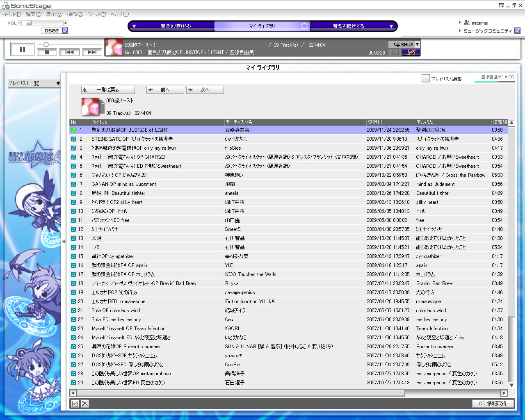
Task: Click the volume slider handle
Action: pyautogui.click(x=29, y=23)
